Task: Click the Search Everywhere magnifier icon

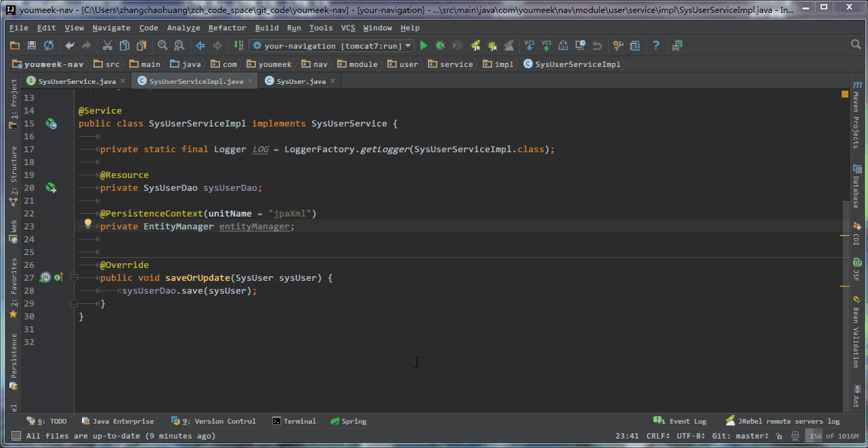Action: pyautogui.click(x=856, y=45)
